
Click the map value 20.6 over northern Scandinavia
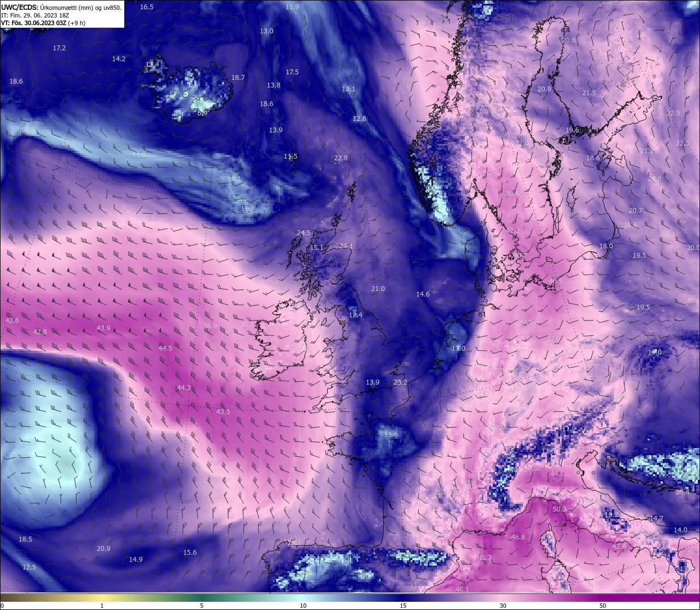tap(569, 40)
